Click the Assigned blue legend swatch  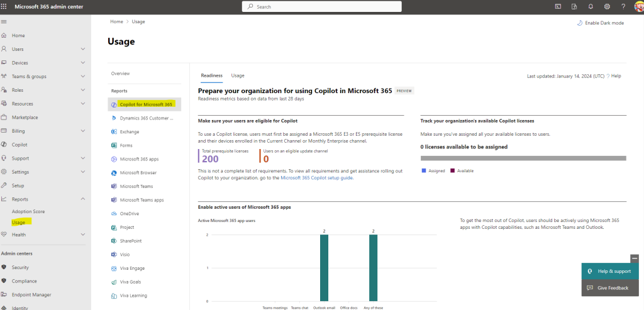424,170
